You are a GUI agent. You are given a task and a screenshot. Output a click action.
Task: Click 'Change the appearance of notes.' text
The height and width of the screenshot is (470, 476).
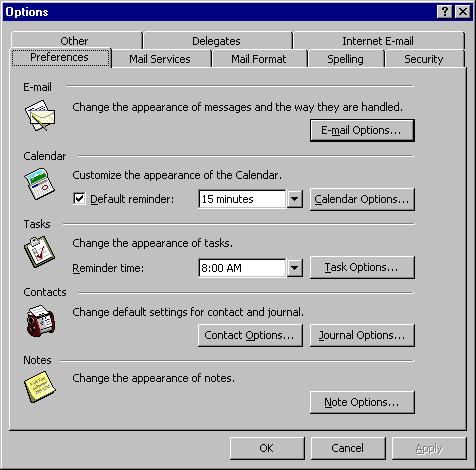click(153, 378)
